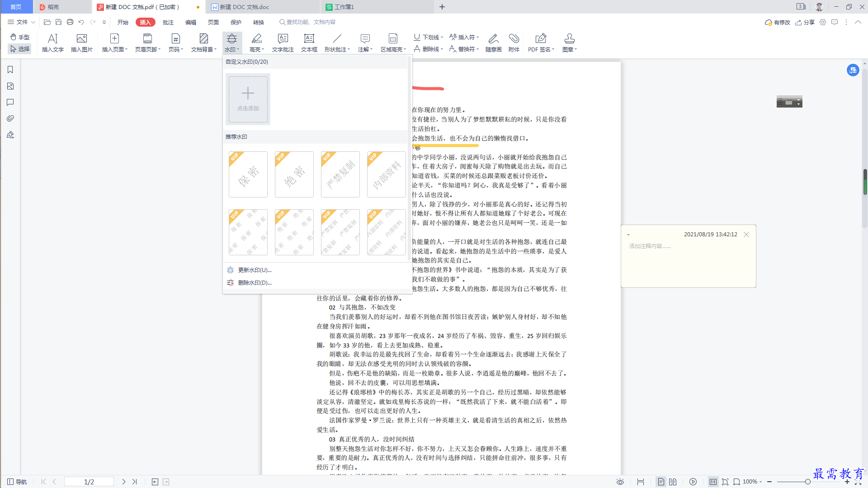Jump to the last page arrow
This screenshot has height=488, width=868.
click(134, 482)
